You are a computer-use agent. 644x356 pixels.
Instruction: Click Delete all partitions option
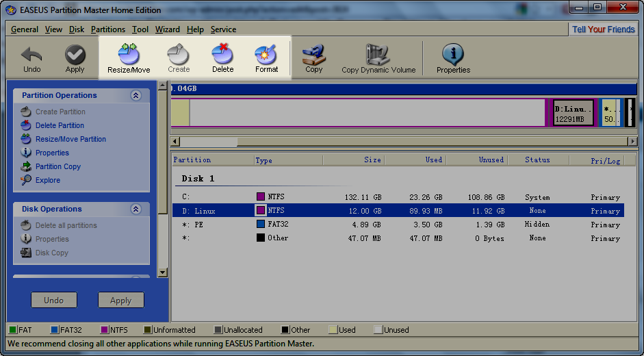[66, 225]
